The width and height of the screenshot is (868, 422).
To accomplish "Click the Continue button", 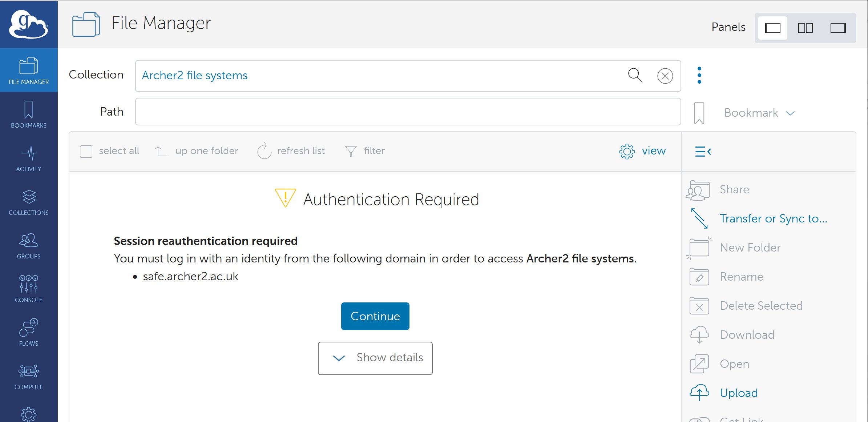I will tap(375, 316).
